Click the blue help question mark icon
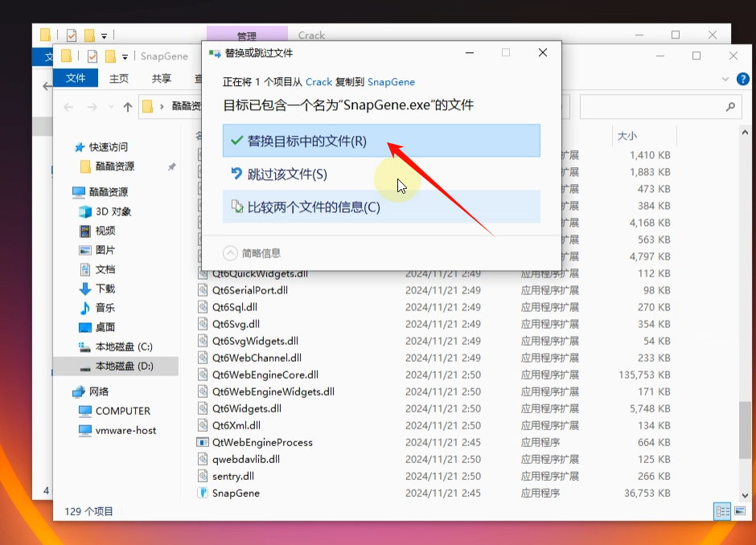This screenshot has height=545, width=756. (743, 79)
